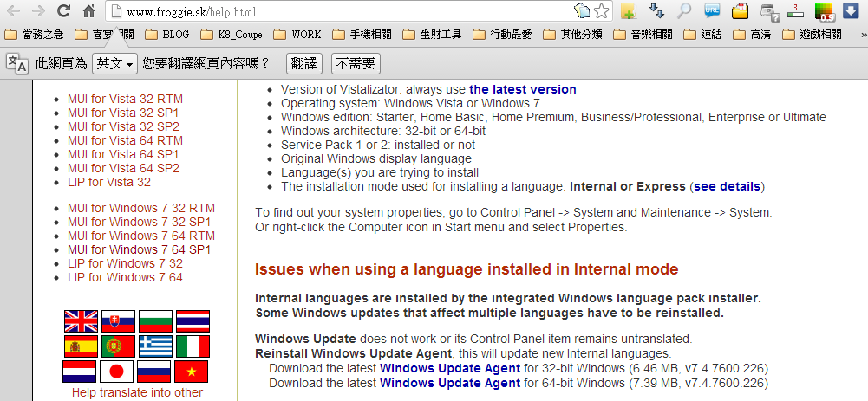
Task: Click the gray window with question mark icon
Action: [x=768, y=11]
